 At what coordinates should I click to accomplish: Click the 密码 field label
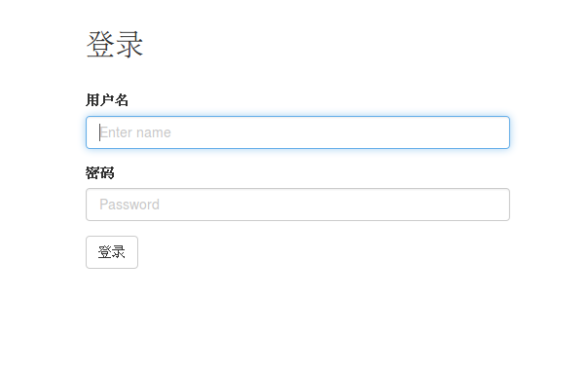(99, 173)
